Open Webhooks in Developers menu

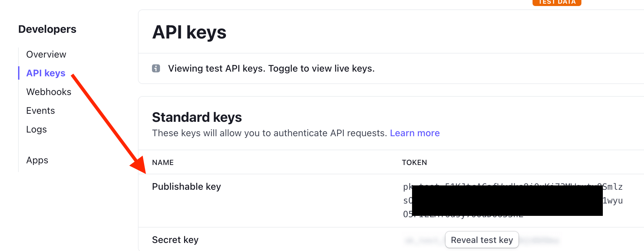pos(49,92)
